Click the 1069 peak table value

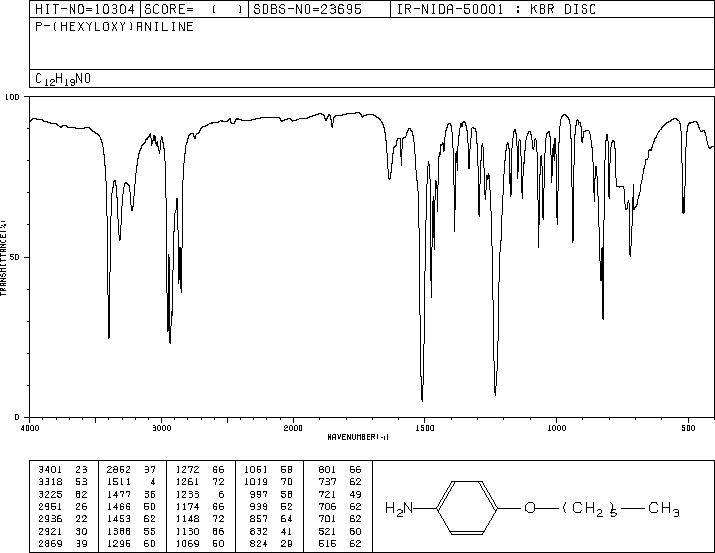[187, 544]
